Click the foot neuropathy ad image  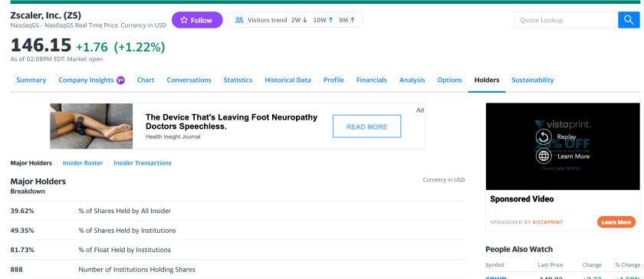(x=91, y=126)
